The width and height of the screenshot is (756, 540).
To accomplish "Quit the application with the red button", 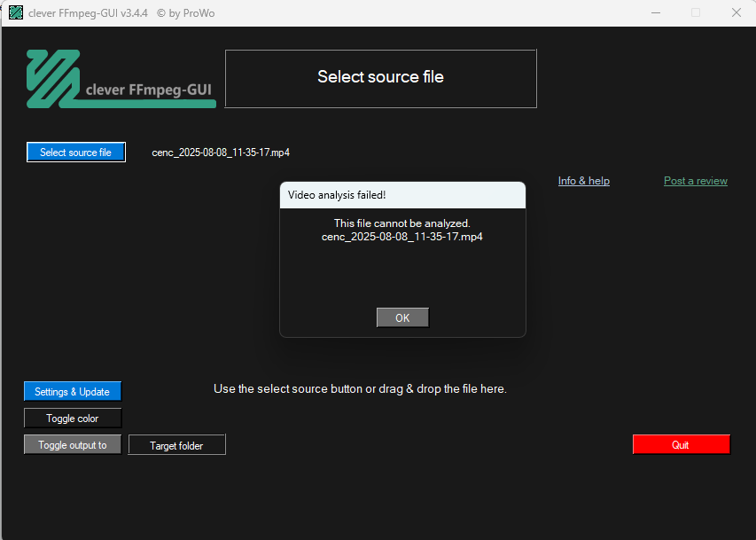I will (682, 445).
